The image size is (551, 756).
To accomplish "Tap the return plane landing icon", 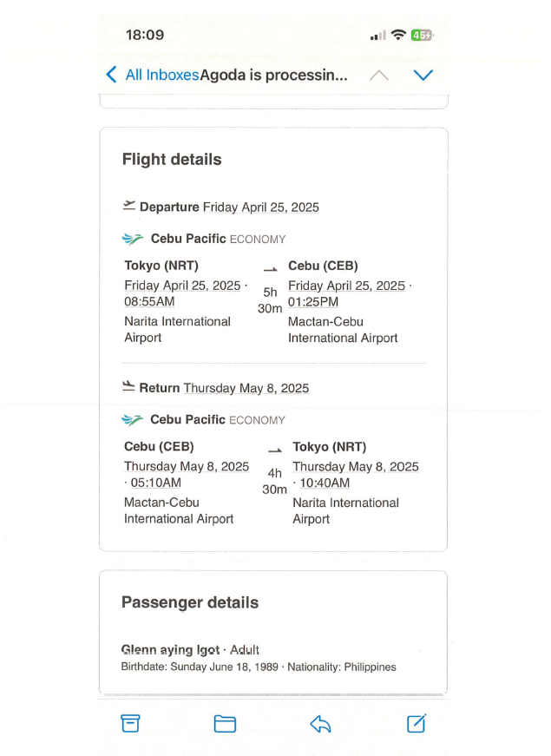I will tap(129, 387).
